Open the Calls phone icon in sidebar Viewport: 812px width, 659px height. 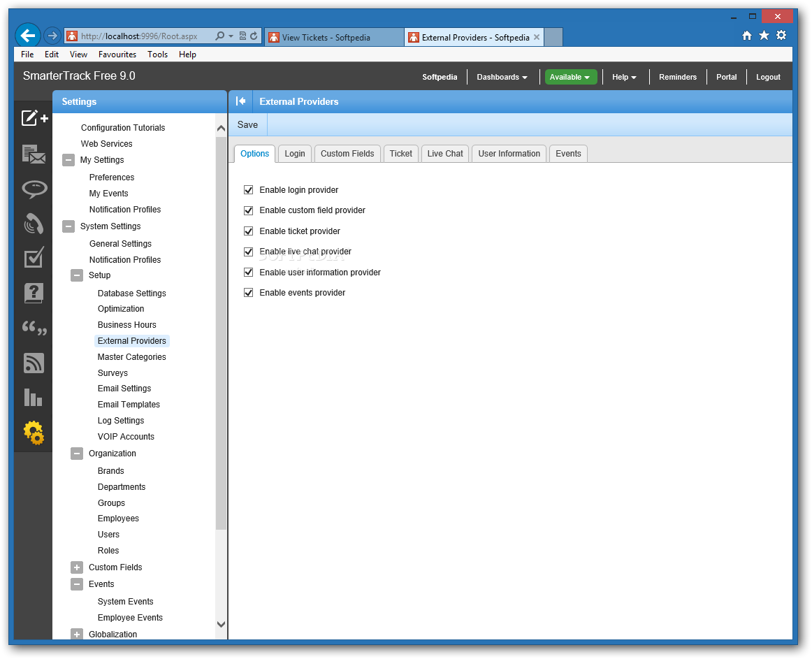click(34, 224)
